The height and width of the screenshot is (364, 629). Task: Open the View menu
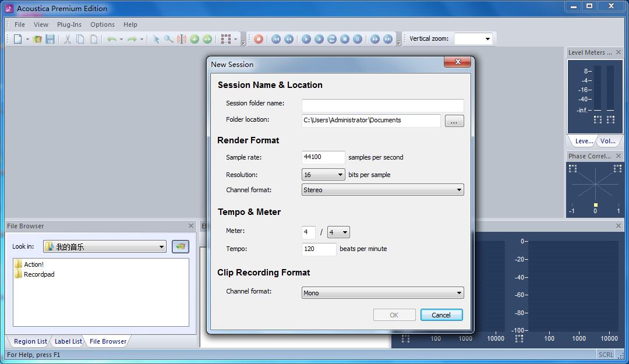pyautogui.click(x=41, y=24)
